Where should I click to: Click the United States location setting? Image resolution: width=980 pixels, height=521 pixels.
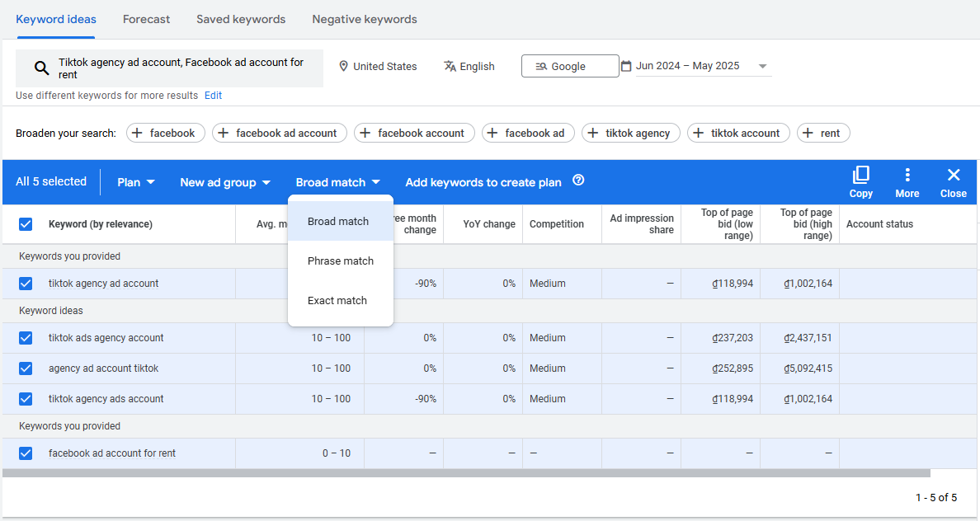point(378,66)
